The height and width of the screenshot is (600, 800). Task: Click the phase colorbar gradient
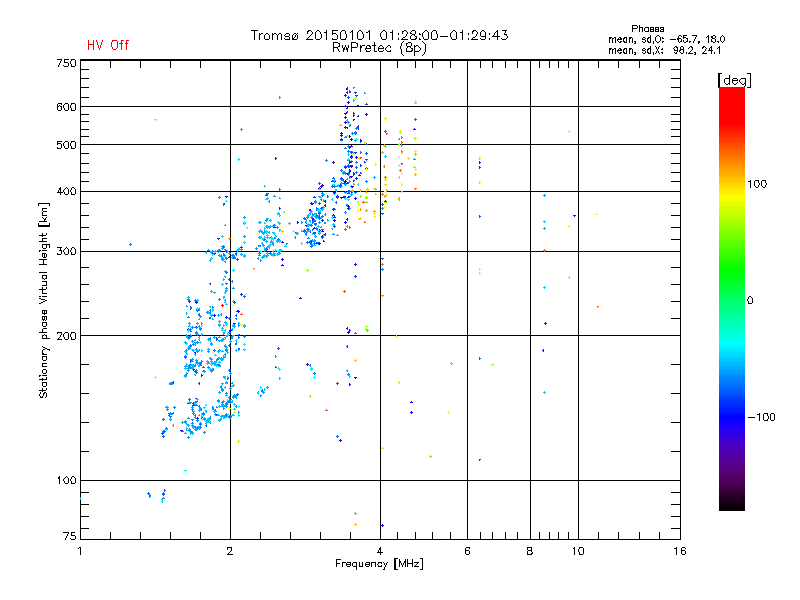pyautogui.click(x=732, y=298)
